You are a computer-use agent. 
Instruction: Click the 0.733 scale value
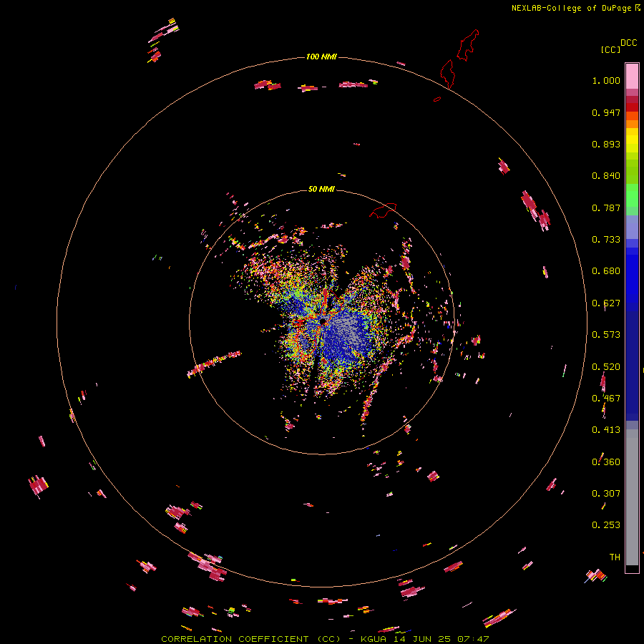(x=606, y=240)
